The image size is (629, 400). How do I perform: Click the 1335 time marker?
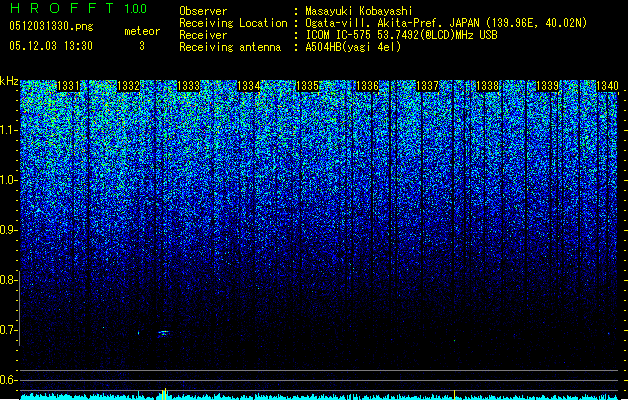coord(308,86)
